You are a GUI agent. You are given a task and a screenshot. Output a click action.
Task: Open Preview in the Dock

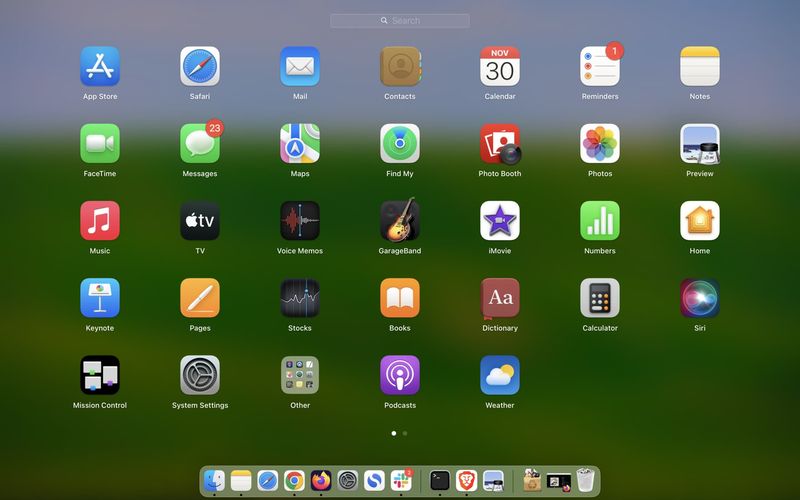pyautogui.click(x=493, y=480)
